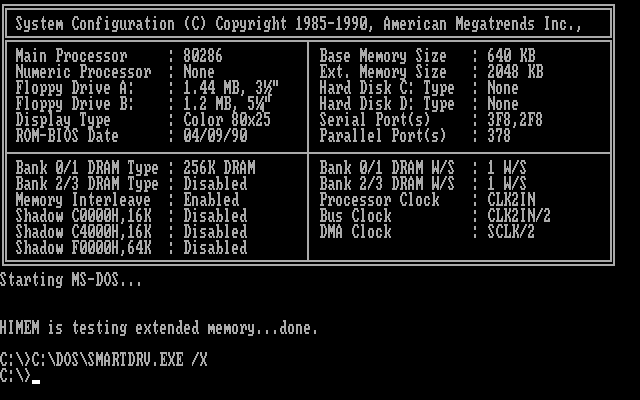Click the 'Processor Clock' label
This screenshot has width=640, height=400.
click(x=379, y=200)
